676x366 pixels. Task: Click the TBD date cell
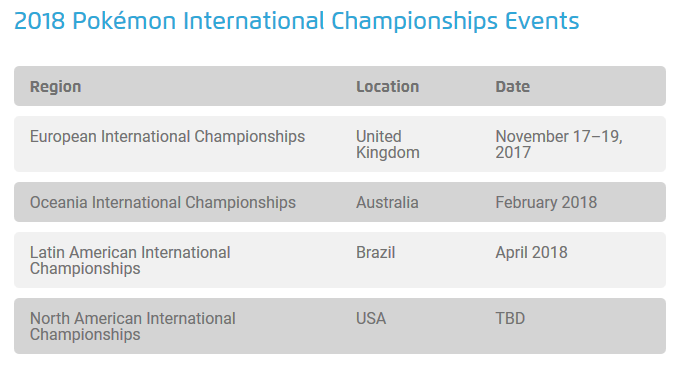(x=510, y=319)
